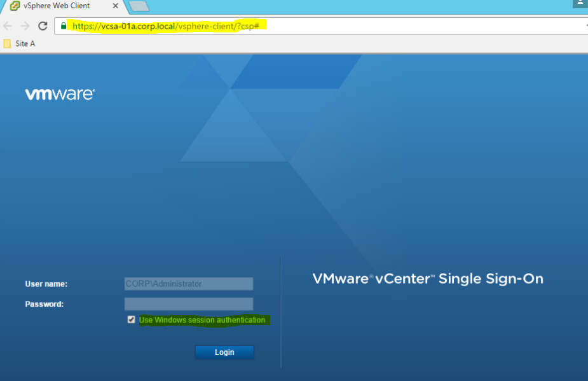Close the vSphere Web Client tab
Screen dimensions: 588x381
pyautogui.click(x=116, y=6)
